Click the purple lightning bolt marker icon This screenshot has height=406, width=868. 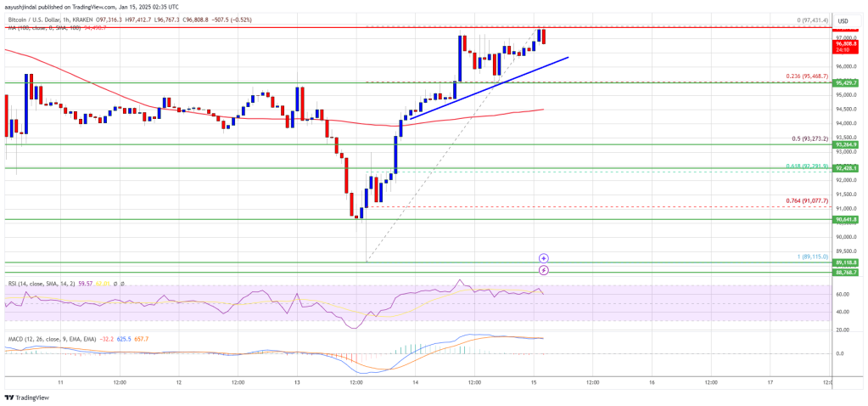(x=544, y=270)
